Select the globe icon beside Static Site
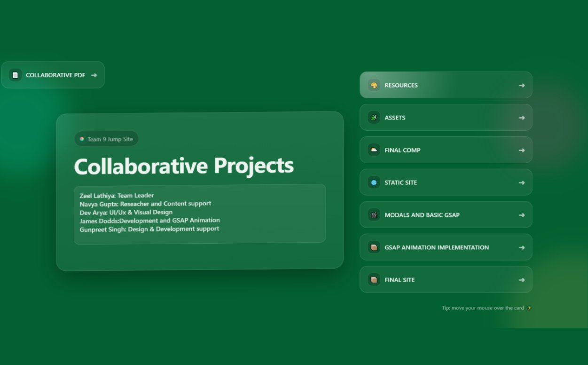This screenshot has height=365, width=588. point(374,182)
